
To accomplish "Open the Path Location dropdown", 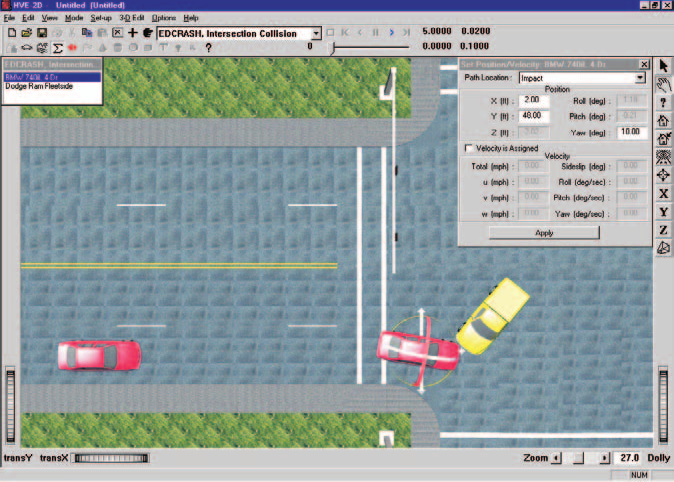I will 640,78.
